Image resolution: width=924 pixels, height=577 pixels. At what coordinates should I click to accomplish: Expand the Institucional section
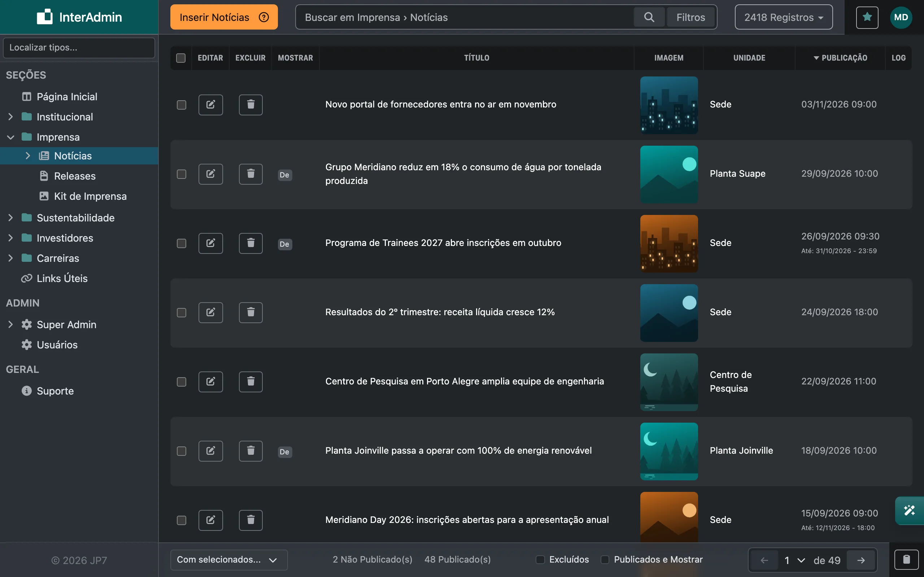[11, 117]
